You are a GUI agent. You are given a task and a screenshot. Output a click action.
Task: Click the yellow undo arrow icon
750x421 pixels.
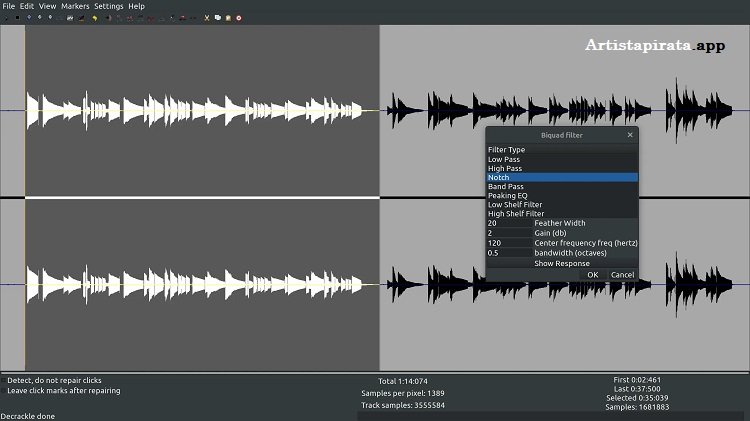click(95, 18)
